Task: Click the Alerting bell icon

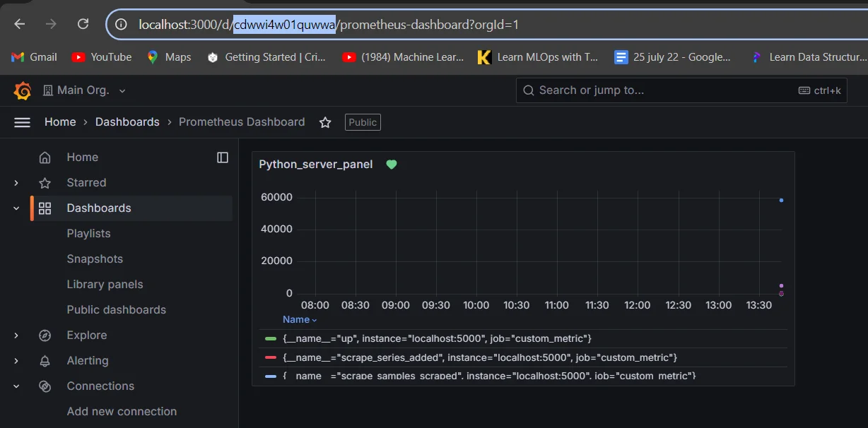Action: (x=45, y=361)
